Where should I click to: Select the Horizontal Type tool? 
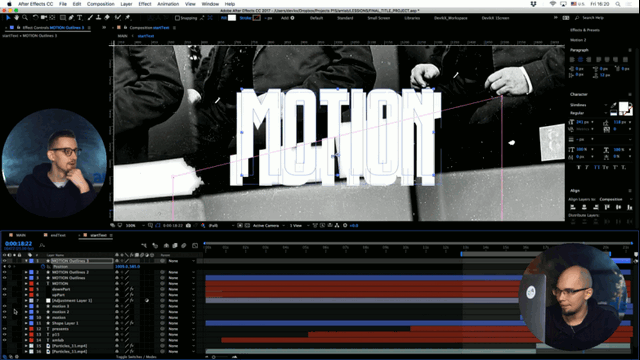(80, 18)
